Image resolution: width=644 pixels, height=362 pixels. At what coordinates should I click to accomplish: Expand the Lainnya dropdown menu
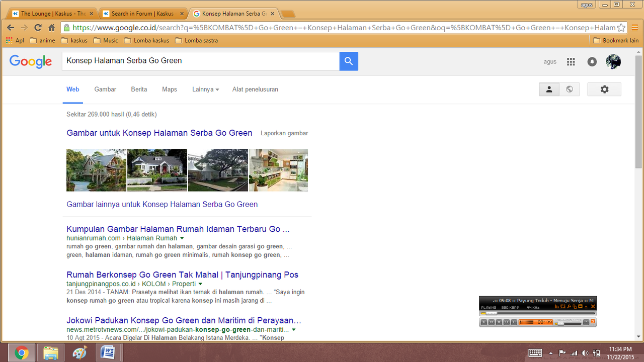tap(205, 89)
